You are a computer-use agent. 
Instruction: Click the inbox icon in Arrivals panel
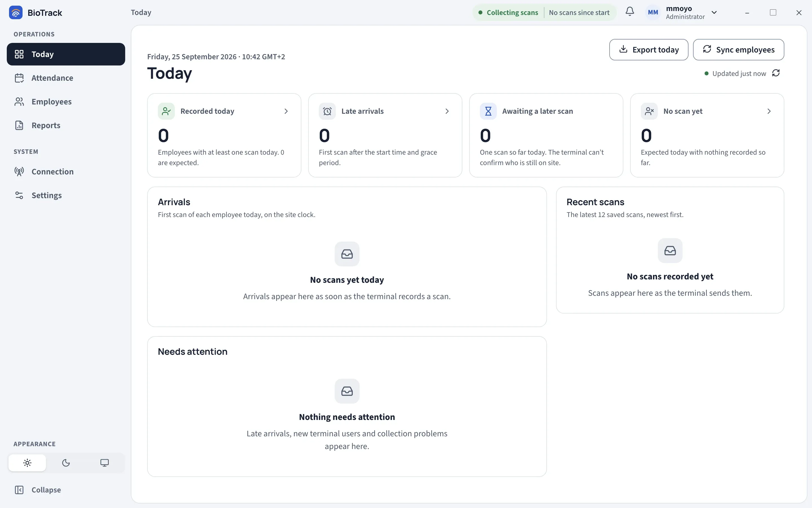(x=347, y=254)
